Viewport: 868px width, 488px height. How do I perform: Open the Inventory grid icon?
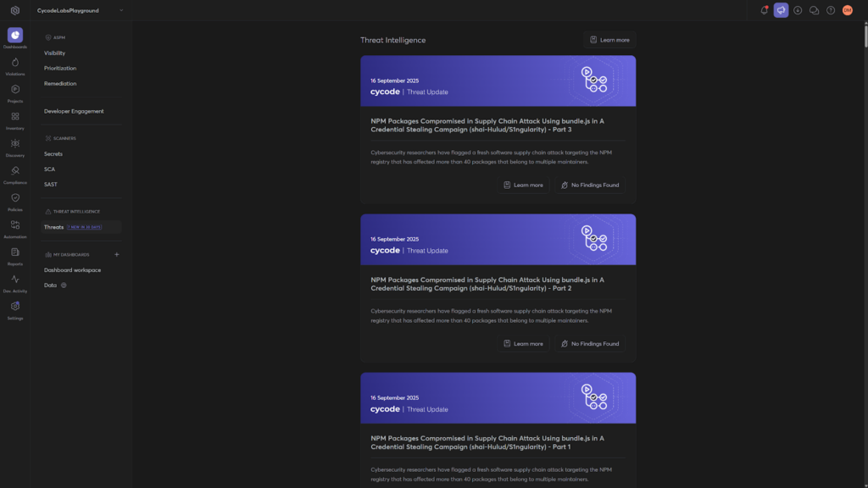15,117
